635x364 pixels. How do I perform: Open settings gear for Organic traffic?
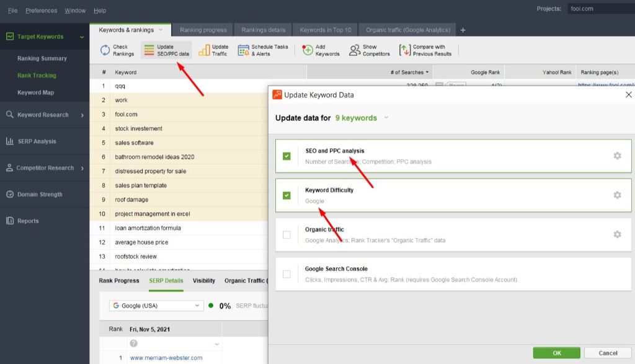tap(617, 234)
